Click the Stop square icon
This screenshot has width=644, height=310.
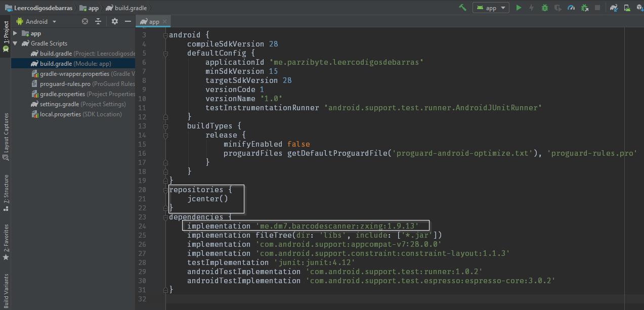coord(597,8)
